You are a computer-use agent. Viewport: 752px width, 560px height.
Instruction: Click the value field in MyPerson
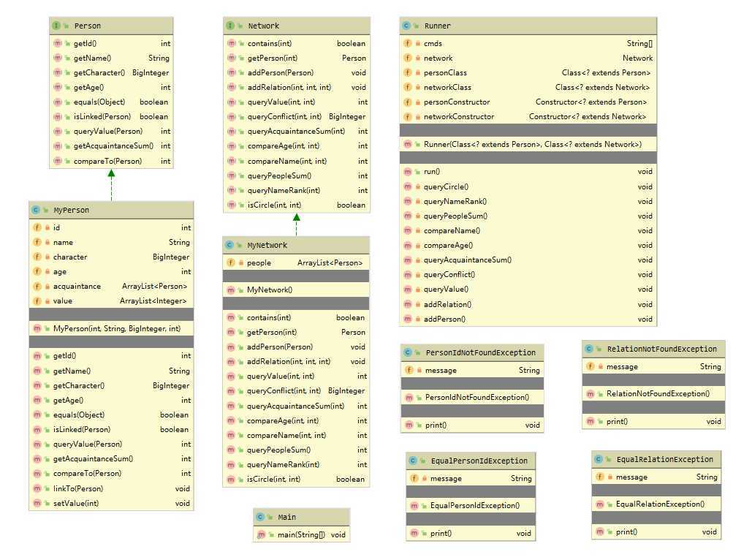click(111, 301)
